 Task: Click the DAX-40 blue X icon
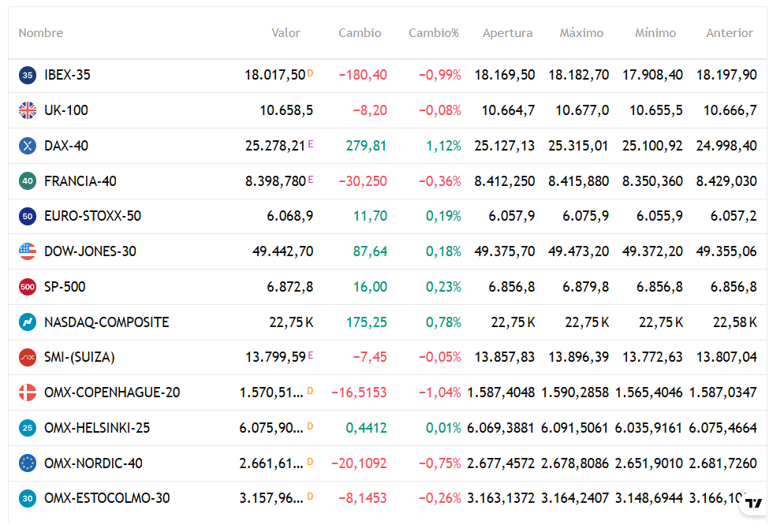pos(28,146)
